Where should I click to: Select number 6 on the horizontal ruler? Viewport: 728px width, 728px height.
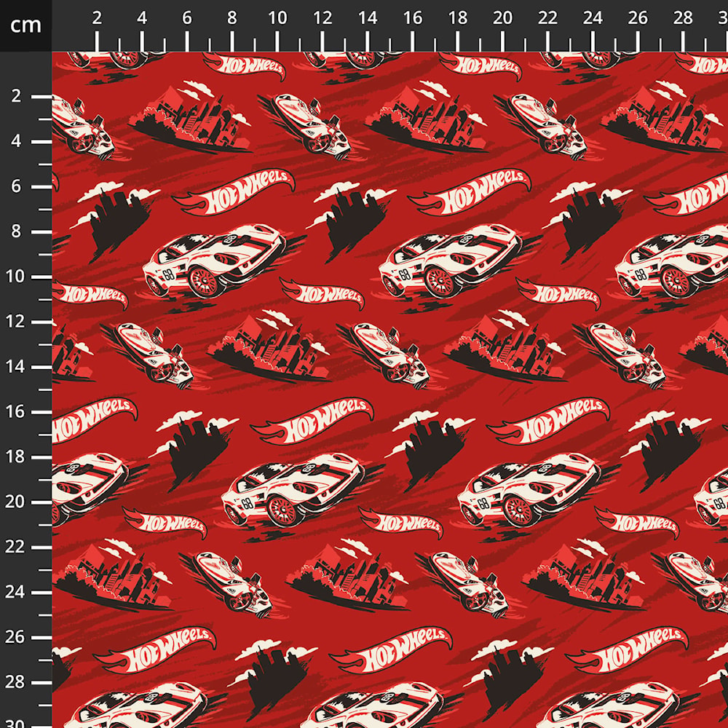coord(186,18)
